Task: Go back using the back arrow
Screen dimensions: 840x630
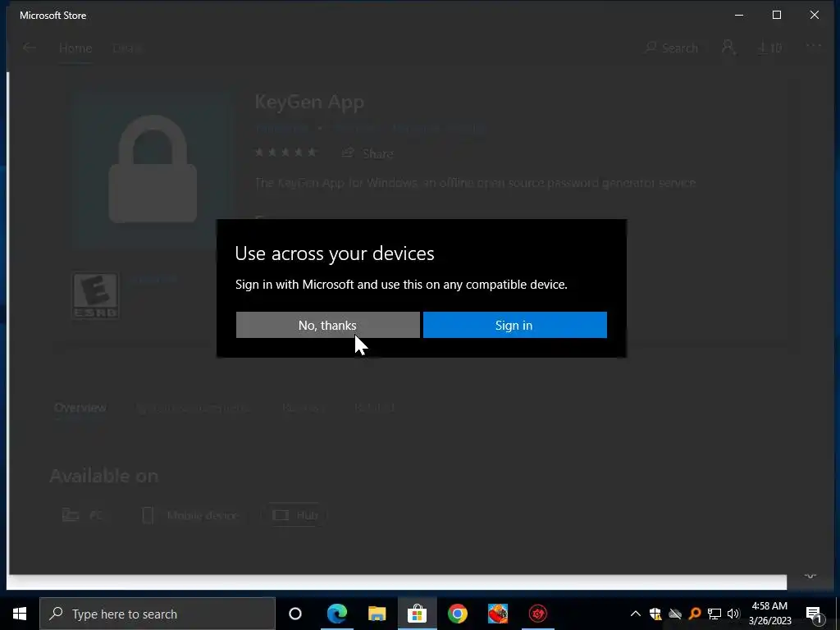Action: (30, 48)
